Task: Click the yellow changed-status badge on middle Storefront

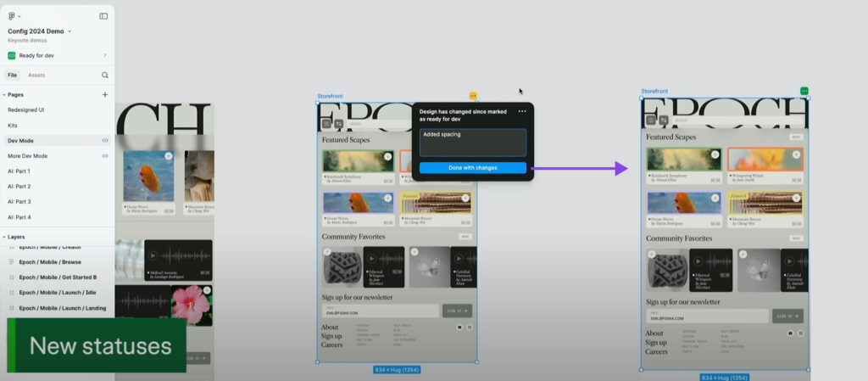Action: tap(473, 96)
